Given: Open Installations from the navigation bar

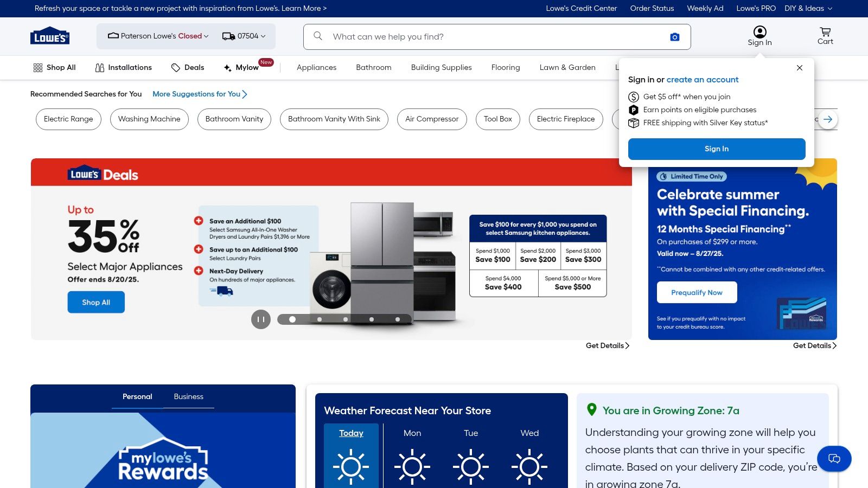Looking at the screenshot, I should 124,68.
